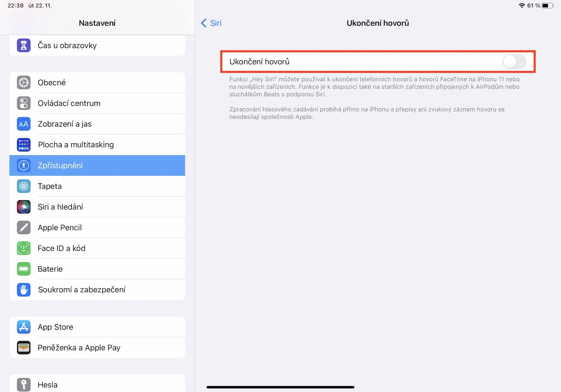
Task: Open the Obecné gear icon
Action: coord(24,82)
